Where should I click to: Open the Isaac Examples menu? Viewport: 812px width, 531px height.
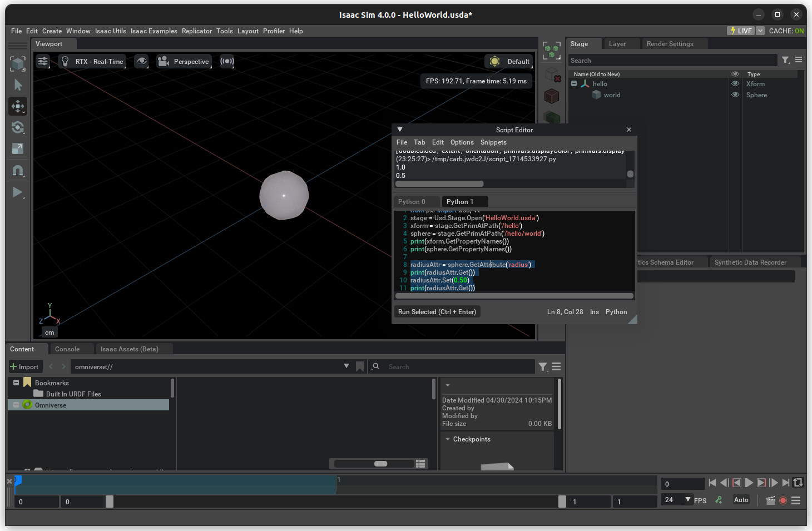pos(154,31)
